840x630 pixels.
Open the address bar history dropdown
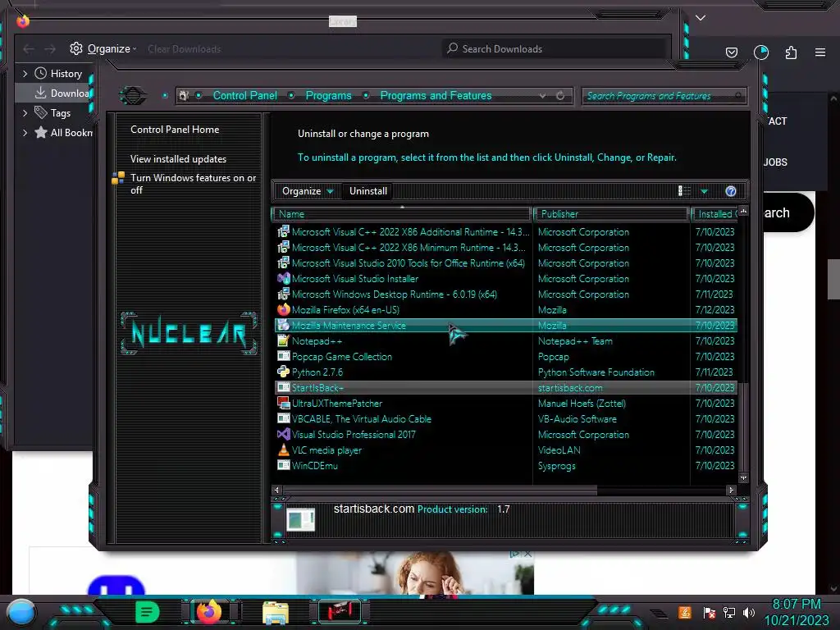coord(543,96)
